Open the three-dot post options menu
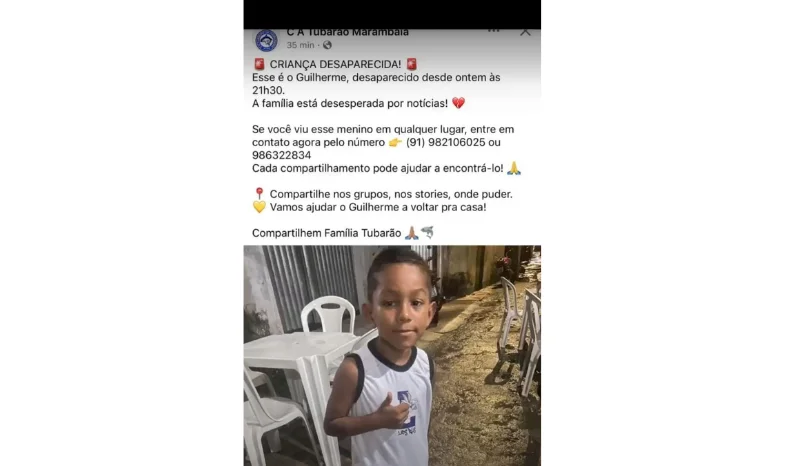 point(493,31)
